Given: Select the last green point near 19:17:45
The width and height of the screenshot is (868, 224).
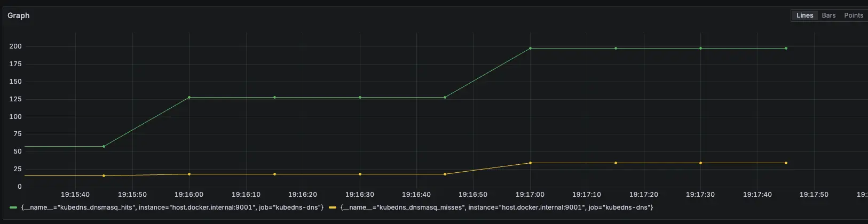Looking at the screenshot, I should [786, 49].
